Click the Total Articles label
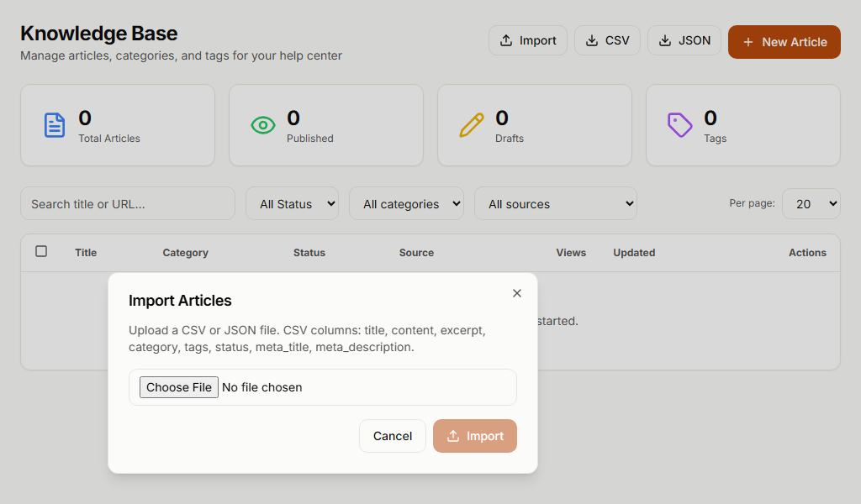Screen dimensions: 861x504 [109, 139]
